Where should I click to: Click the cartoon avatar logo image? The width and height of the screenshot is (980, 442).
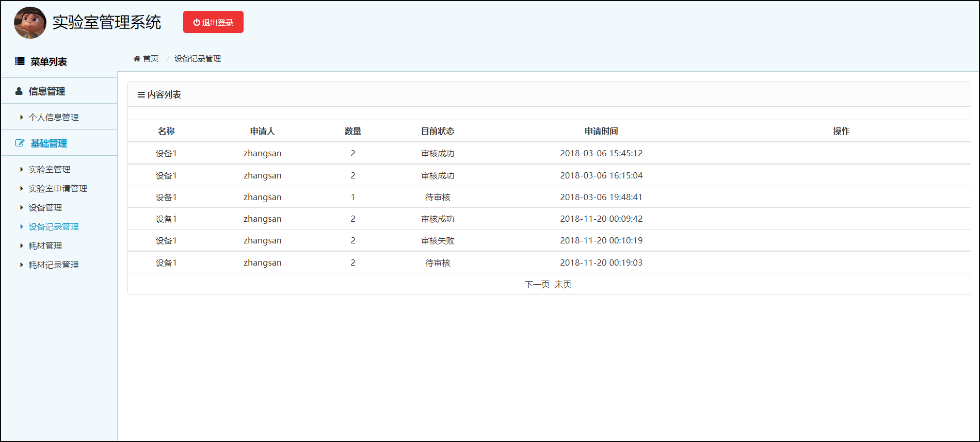coord(30,23)
